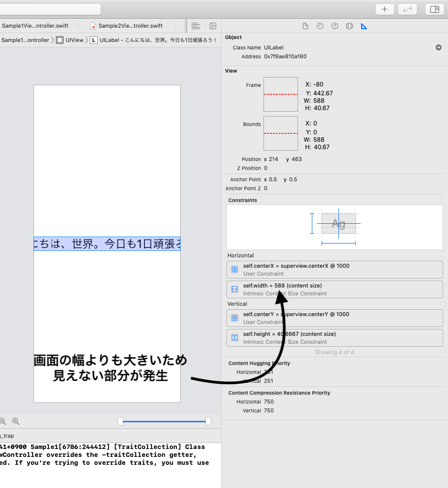Show the Object inspector icon

349,26
